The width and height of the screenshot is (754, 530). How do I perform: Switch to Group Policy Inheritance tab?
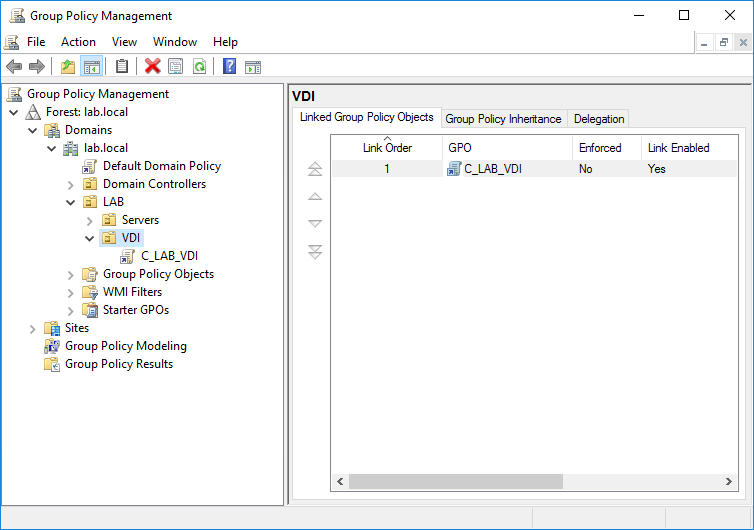coord(503,119)
